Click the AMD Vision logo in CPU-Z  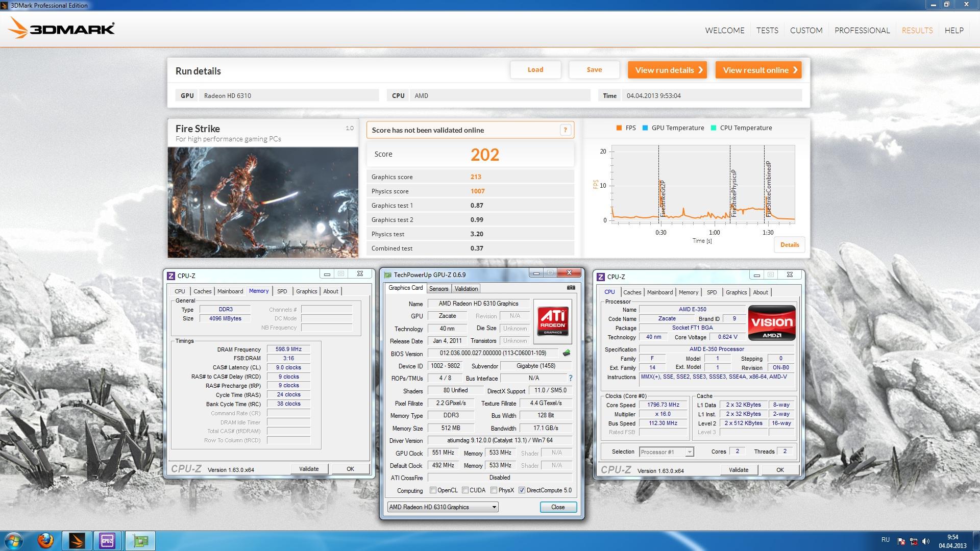click(x=772, y=322)
